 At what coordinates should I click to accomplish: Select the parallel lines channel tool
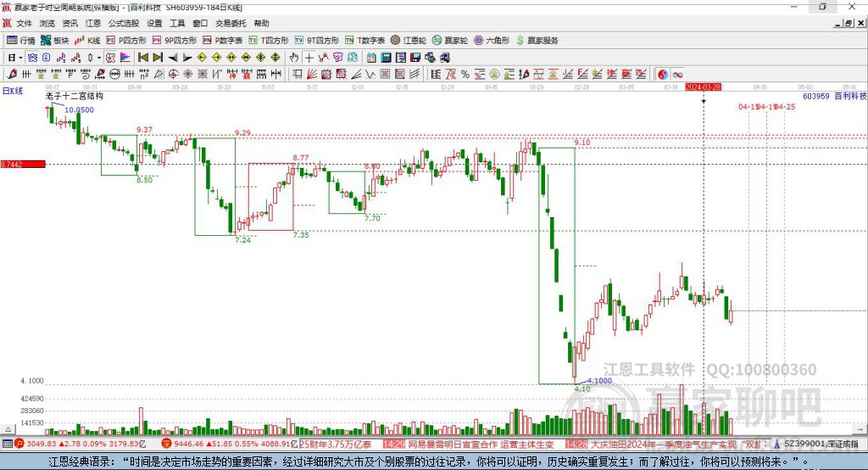(x=415, y=74)
